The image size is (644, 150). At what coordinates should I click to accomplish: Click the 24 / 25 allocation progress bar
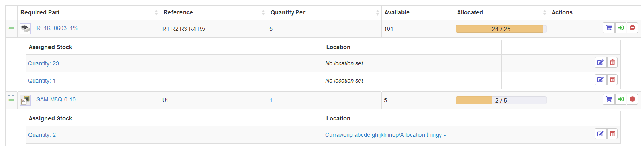point(501,29)
